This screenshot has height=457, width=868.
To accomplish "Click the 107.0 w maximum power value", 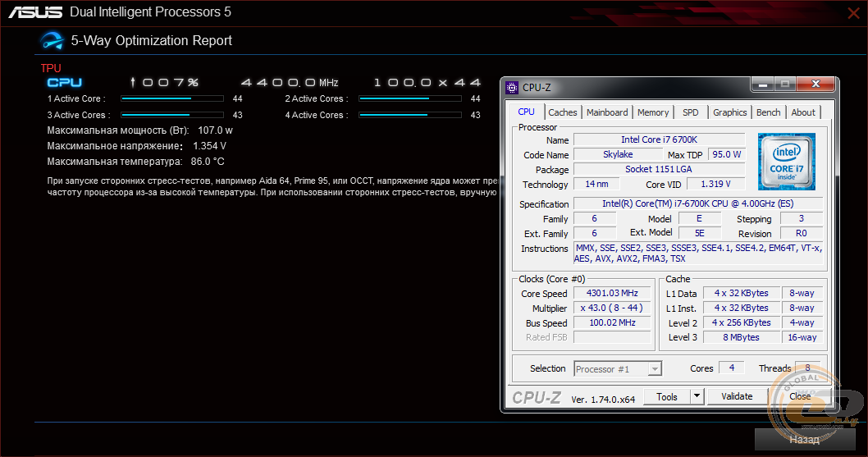I will pos(215,130).
